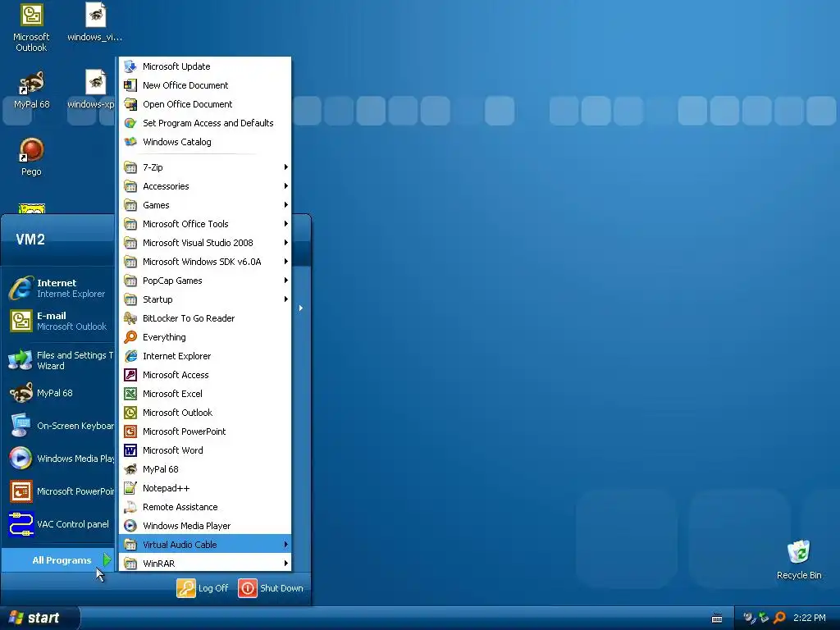This screenshot has height=630, width=840.
Task: Click Open Office Document entry icon
Action: 130,104
